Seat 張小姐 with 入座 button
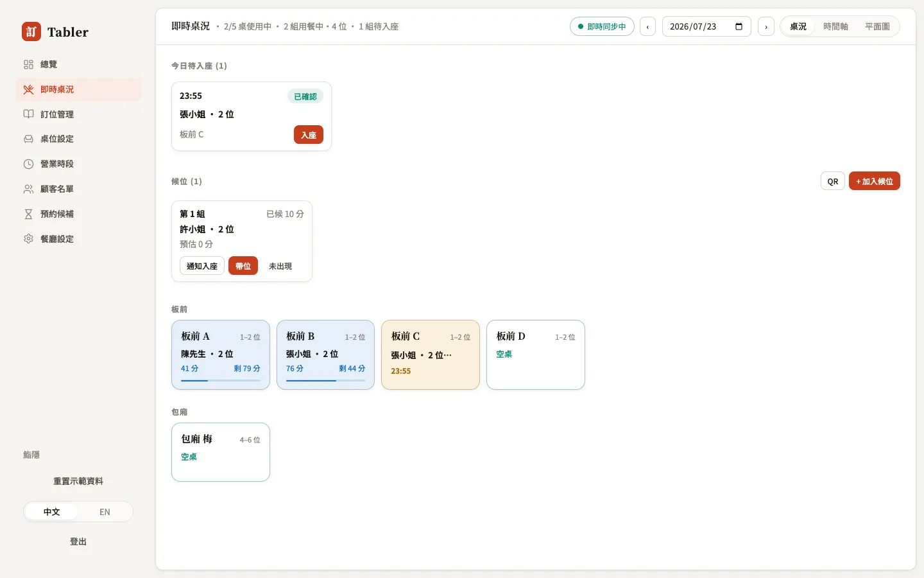The image size is (924, 578). 309,135
